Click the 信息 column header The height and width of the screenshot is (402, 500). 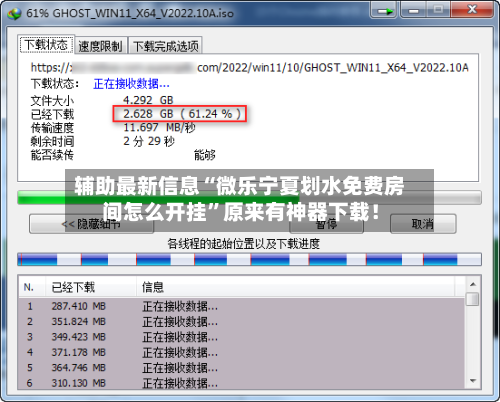(295, 287)
